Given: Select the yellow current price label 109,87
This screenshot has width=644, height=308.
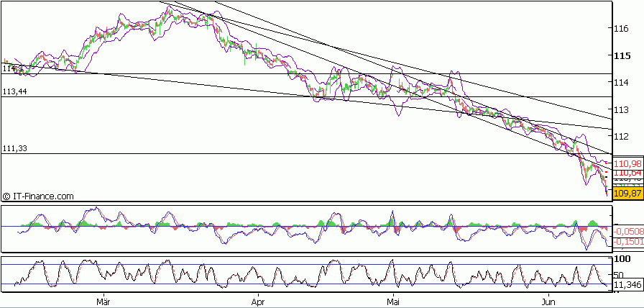Looking at the screenshot, I should (628, 193).
